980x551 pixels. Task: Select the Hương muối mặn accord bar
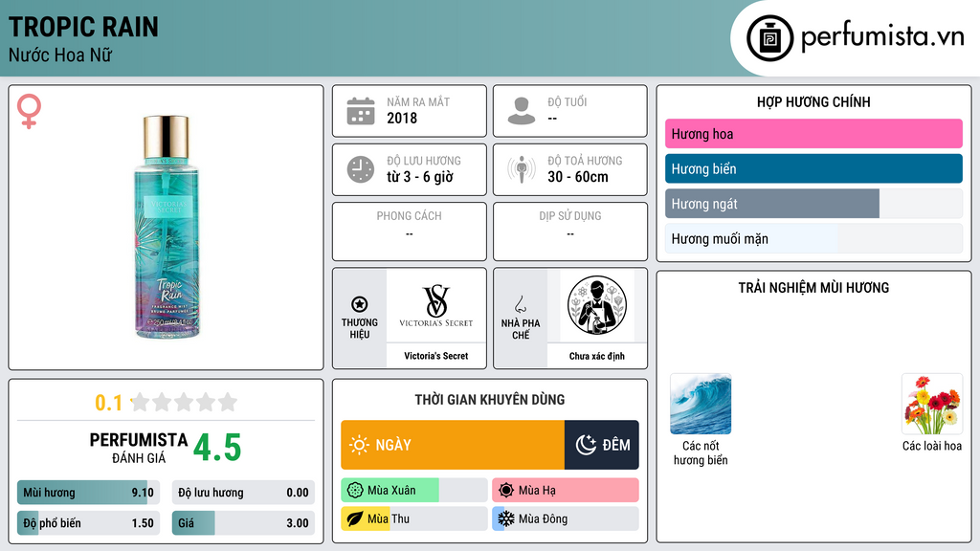(x=813, y=238)
